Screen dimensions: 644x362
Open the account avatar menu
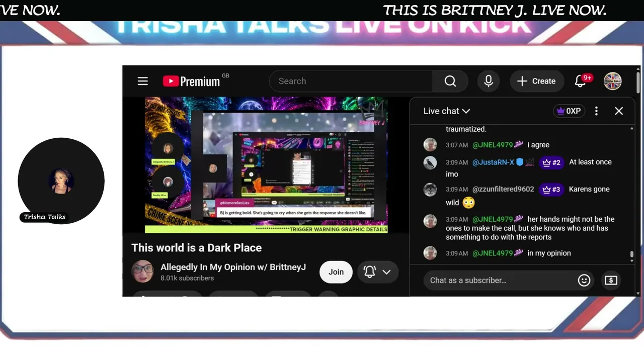coord(613,81)
